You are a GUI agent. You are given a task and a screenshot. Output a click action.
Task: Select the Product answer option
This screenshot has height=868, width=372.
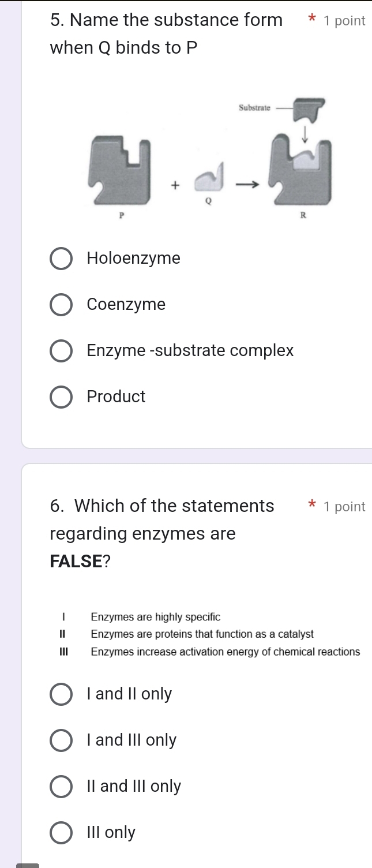click(61, 396)
